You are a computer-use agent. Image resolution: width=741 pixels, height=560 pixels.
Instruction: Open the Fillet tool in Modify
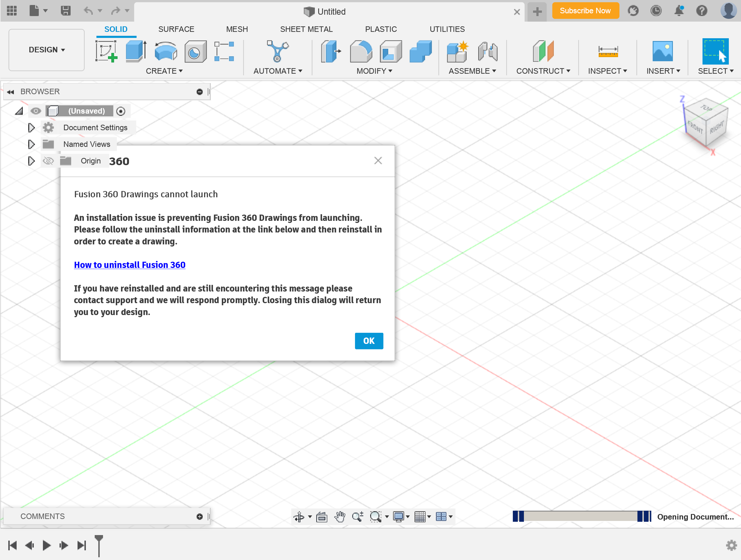[361, 51]
